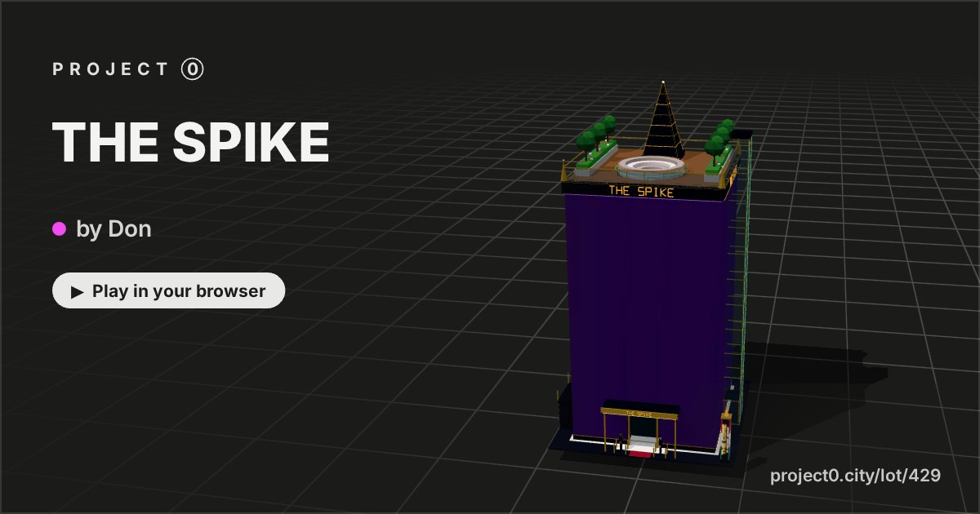Click the white circular fountain on the roof
This screenshot has height=514, width=980.
(x=650, y=166)
